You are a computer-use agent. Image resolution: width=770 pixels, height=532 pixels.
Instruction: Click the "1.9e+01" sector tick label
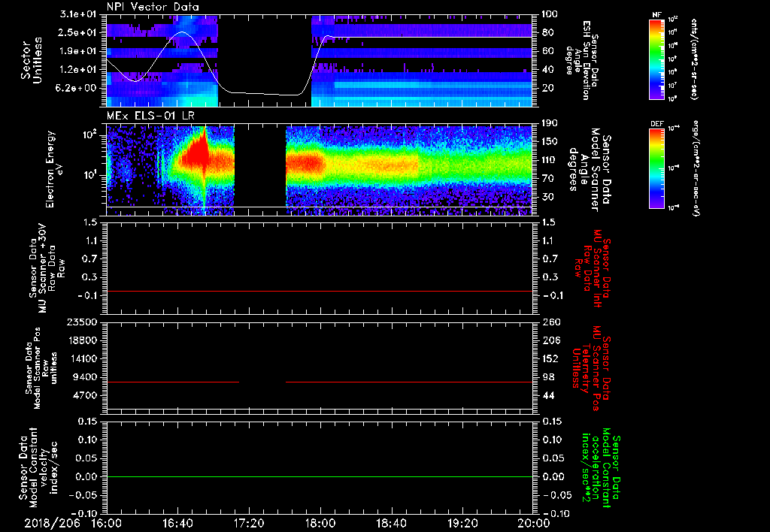(x=78, y=51)
